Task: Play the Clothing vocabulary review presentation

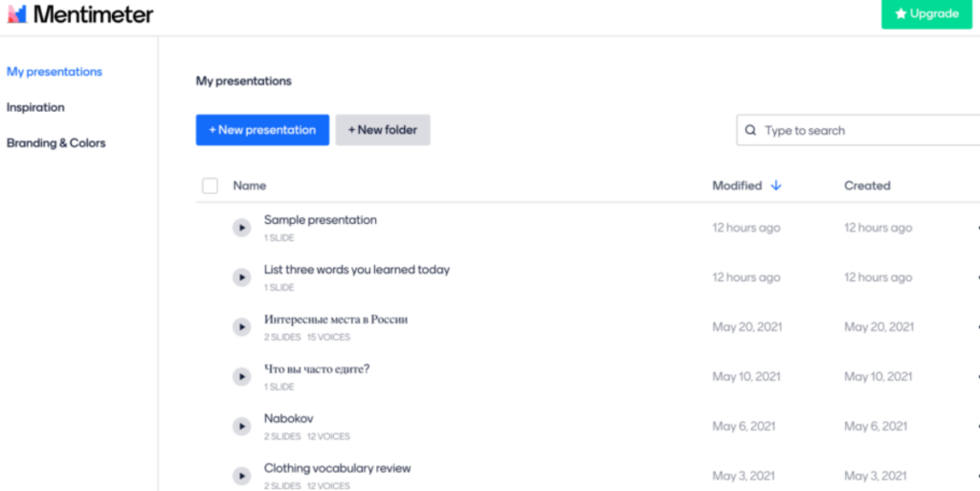Action: [242, 476]
